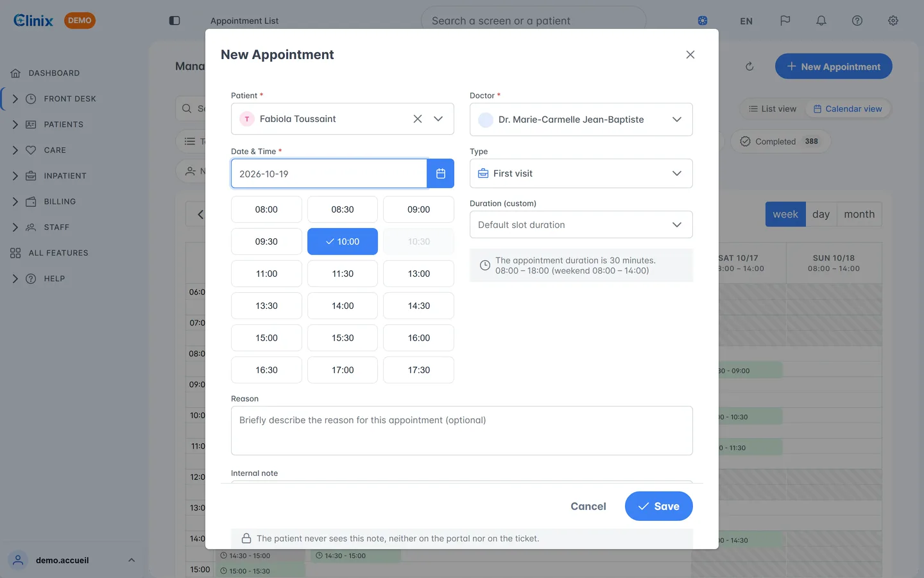Image resolution: width=924 pixels, height=578 pixels.
Task: Select the 08:30 time slot
Action: tap(343, 209)
